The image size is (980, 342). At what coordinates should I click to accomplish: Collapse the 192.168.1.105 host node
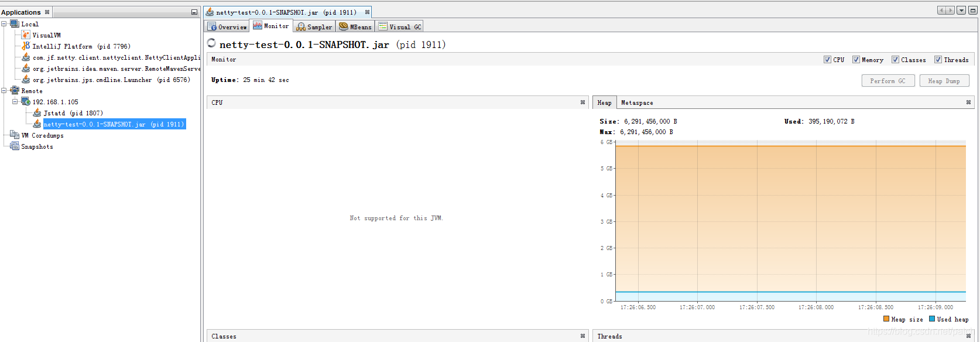[15, 102]
